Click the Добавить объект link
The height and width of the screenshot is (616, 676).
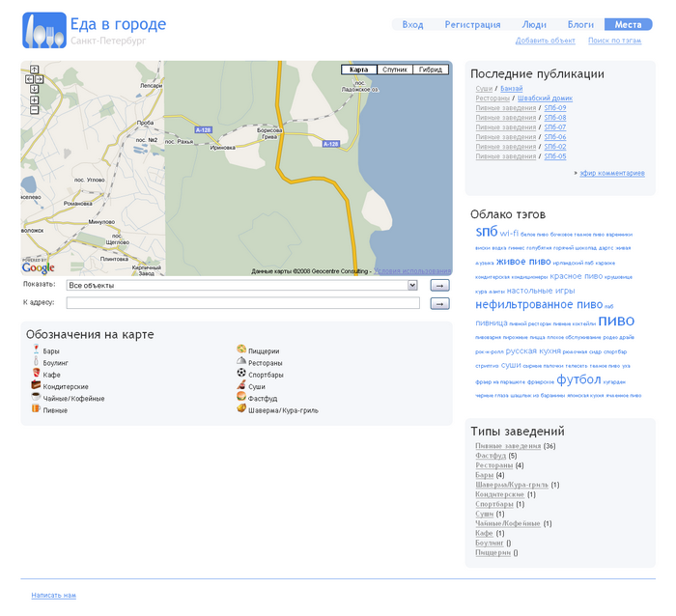tap(545, 41)
